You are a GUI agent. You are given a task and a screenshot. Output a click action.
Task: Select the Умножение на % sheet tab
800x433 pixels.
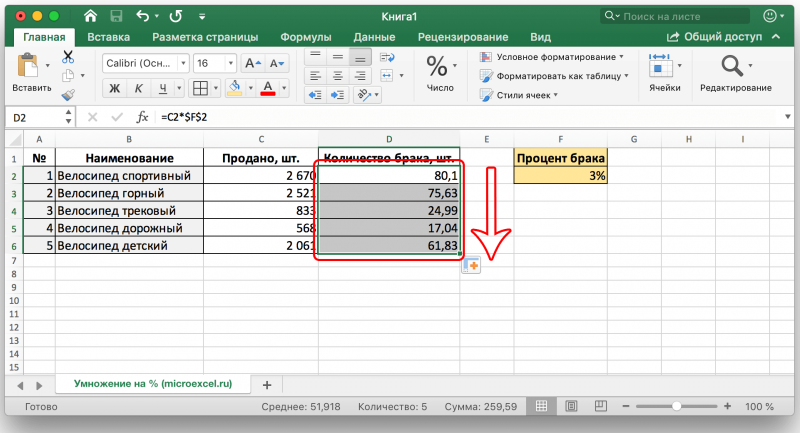153,384
